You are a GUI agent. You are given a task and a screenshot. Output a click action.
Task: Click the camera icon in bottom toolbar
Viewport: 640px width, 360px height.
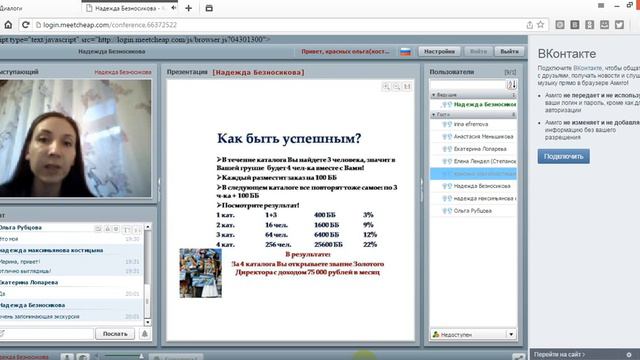point(83,357)
